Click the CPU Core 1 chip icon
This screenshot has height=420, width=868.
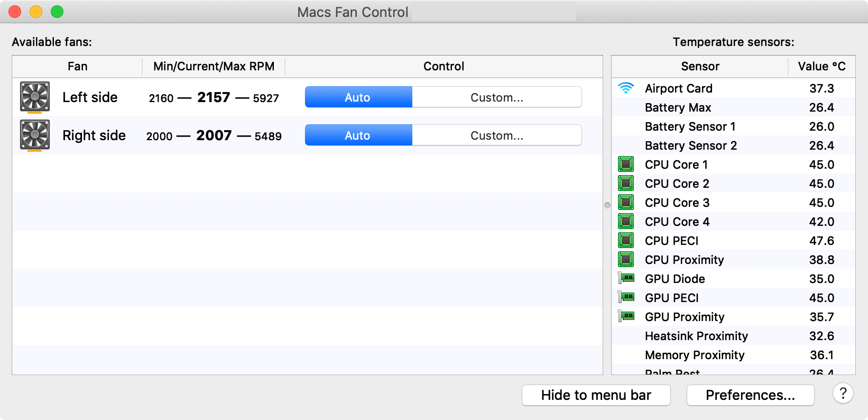tap(626, 165)
